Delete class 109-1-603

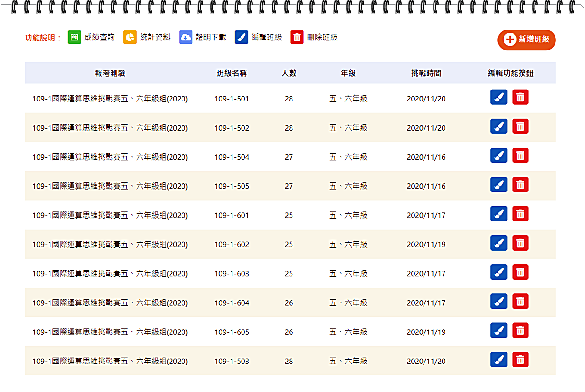click(x=520, y=272)
